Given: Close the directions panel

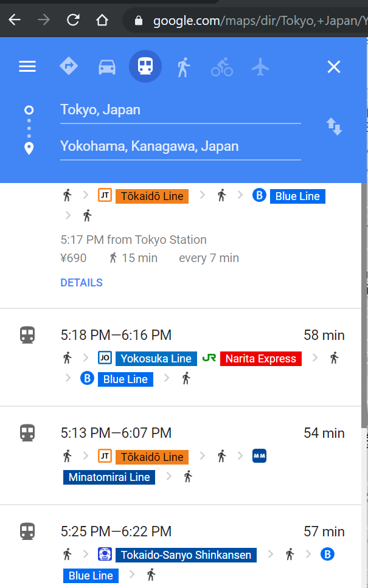Looking at the screenshot, I should pyautogui.click(x=334, y=67).
